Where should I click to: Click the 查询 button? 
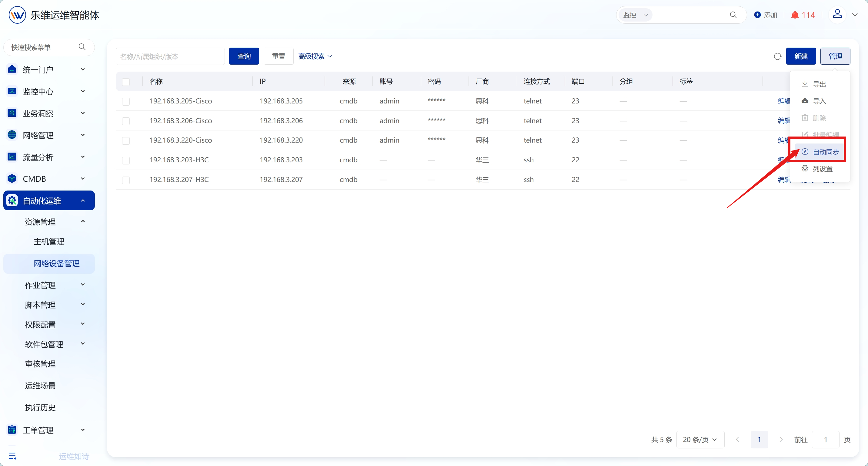click(244, 56)
